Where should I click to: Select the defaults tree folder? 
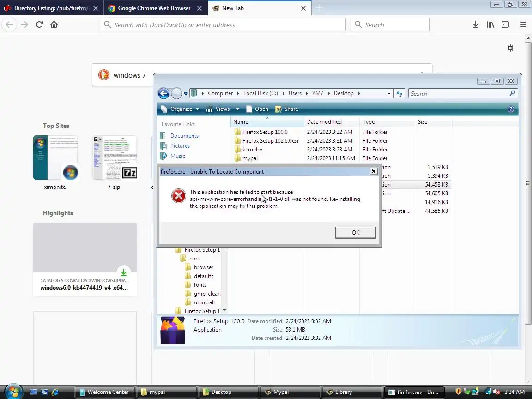coord(204,276)
